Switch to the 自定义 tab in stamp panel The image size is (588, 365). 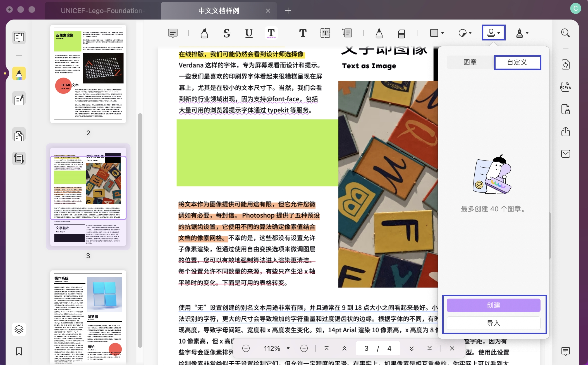pos(517,62)
